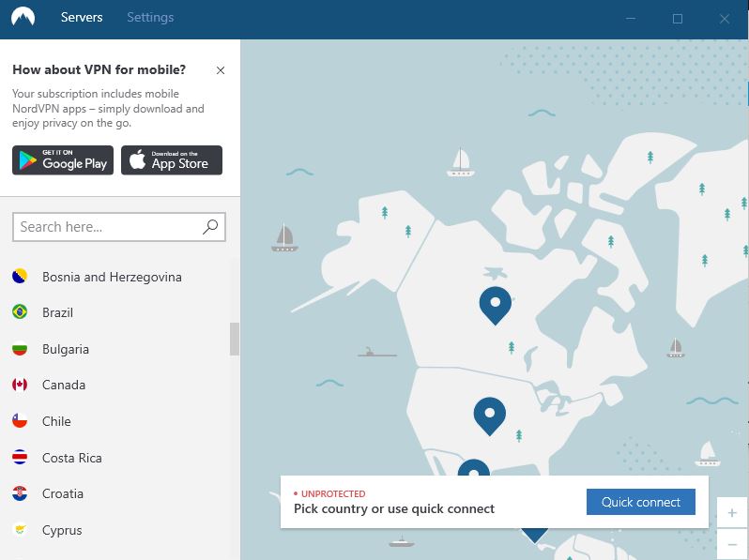Viewport: 749px width, 560px height.
Task: Click the United States map pin
Action: click(490, 416)
